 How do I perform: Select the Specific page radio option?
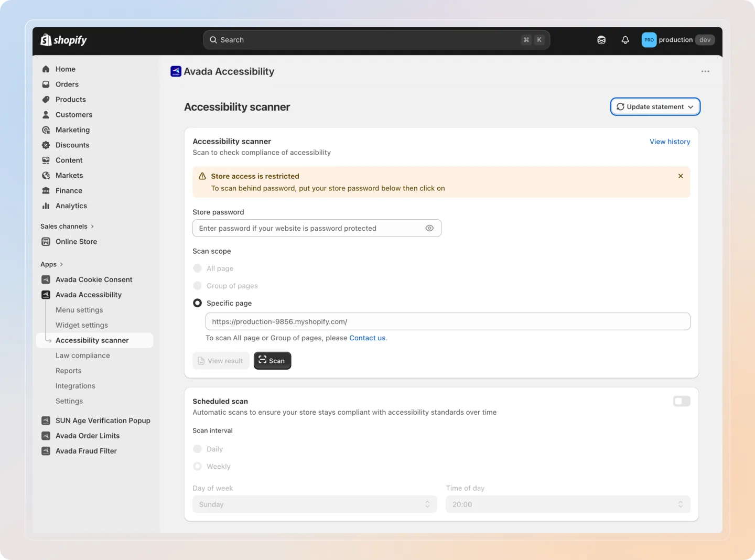tap(197, 303)
